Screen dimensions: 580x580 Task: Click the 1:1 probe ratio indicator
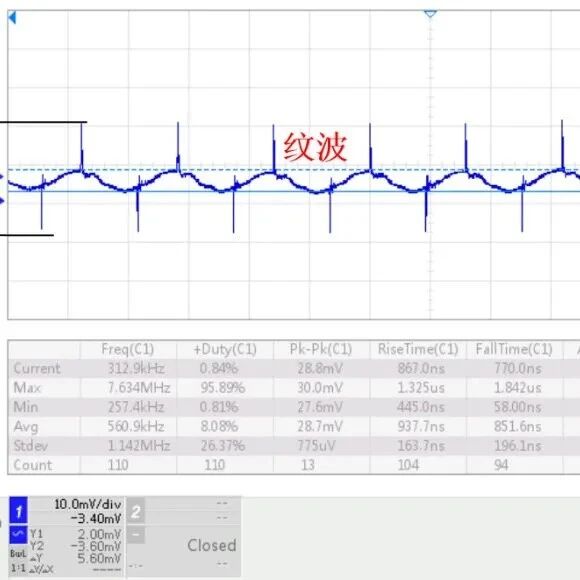pyautogui.click(x=18, y=568)
